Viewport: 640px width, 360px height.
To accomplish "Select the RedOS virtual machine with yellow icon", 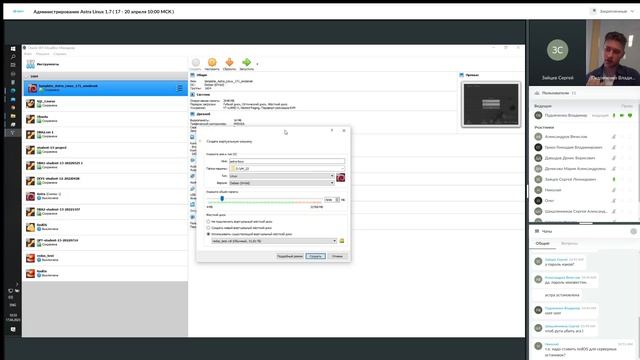I will pyautogui.click(x=105, y=227).
